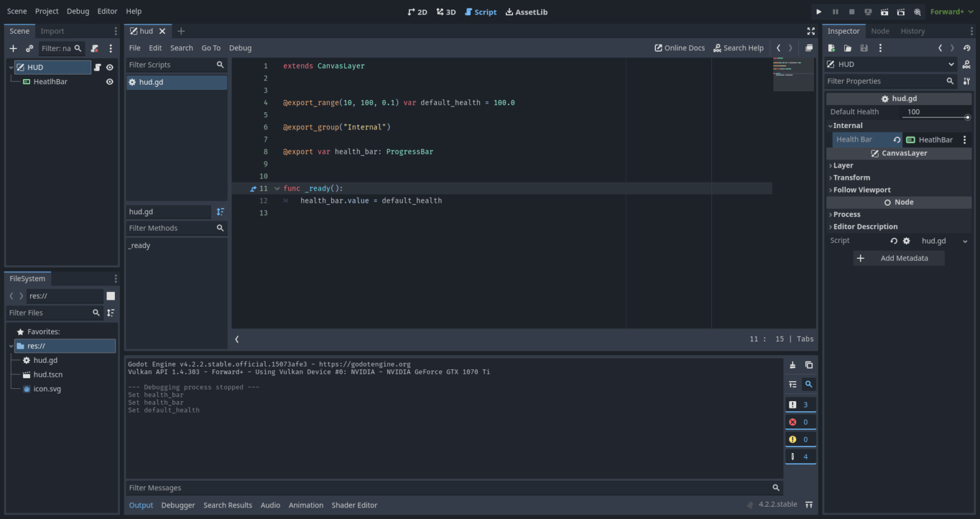Toggle error messages filter in output
Screen dimensions: 980x519
click(x=800, y=422)
